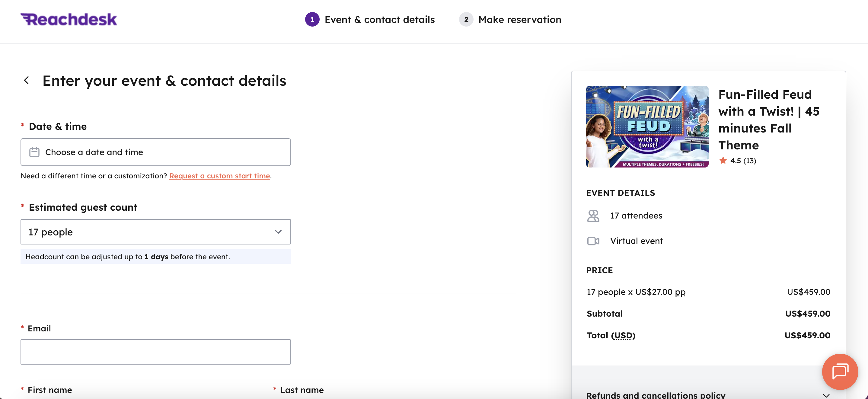868x399 pixels.
Task: Open the Estimated guest count dropdown
Action: pyautogui.click(x=156, y=232)
